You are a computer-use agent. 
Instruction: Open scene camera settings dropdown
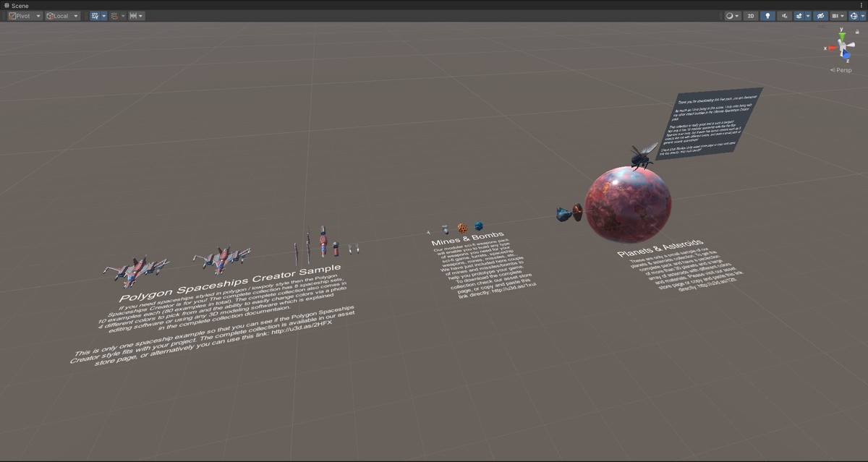click(x=838, y=16)
